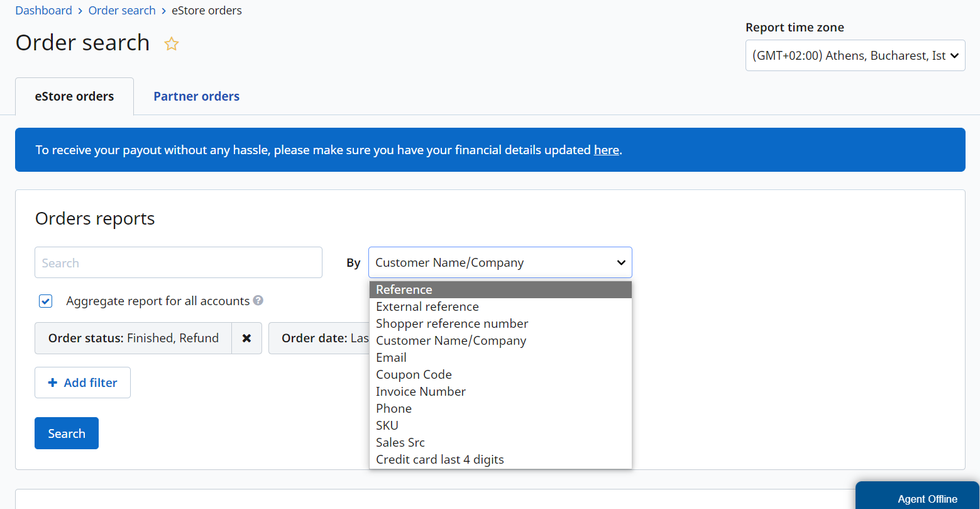The width and height of the screenshot is (980, 509).
Task: Remove the Order status filter with its X icon
Action: (x=247, y=338)
